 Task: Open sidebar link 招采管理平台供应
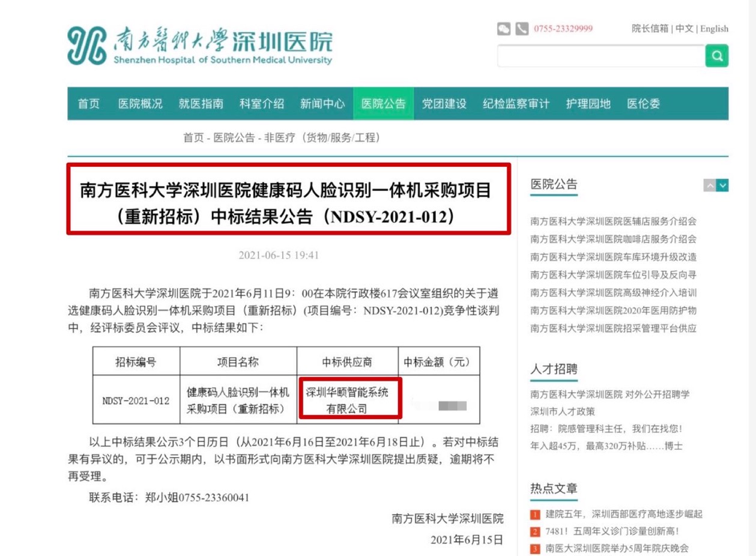pyautogui.click(x=613, y=329)
